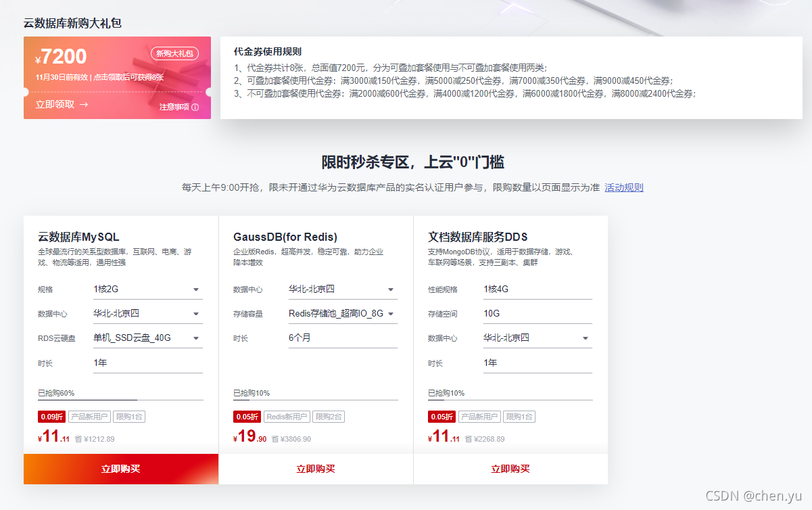Screen dimensions: 812x510
Task: Click the MySQL 已抢购60% progress bar
Action: (x=120, y=400)
